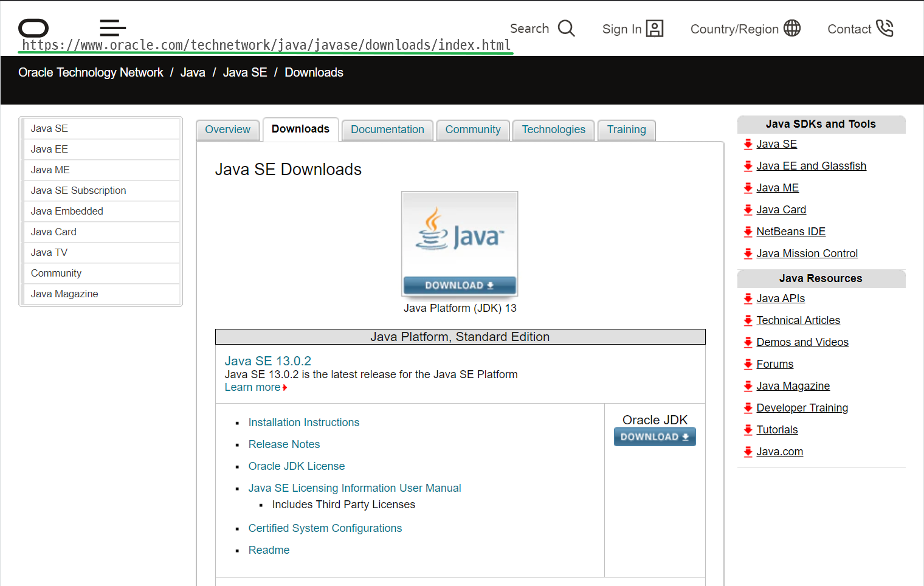
Task: Open Certified System Configurations link
Action: pyautogui.click(x=325, y=528)
